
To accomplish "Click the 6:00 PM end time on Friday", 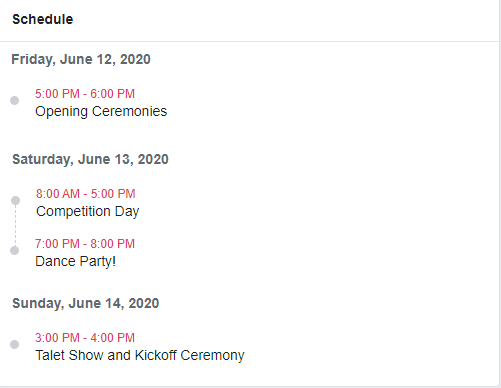I will pos(113,94).
